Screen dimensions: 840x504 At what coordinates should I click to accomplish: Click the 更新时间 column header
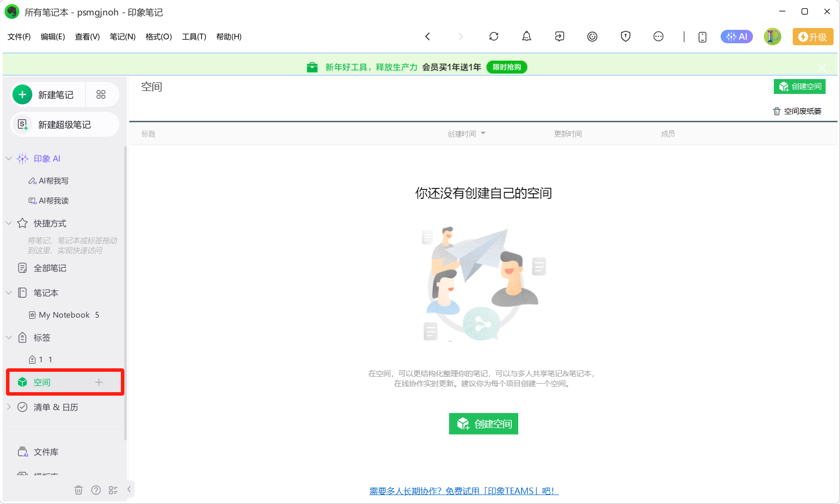pyautogui.click(x=568, y=134)
